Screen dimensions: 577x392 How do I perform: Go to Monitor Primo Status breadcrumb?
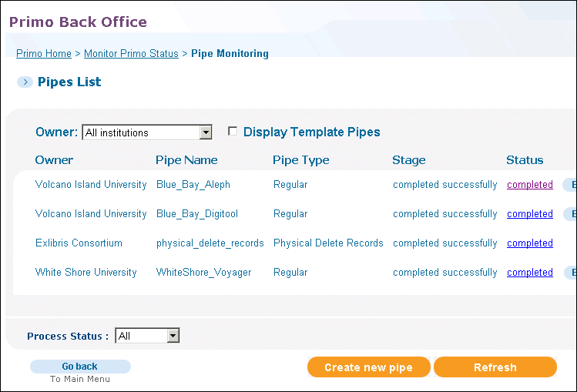[x=131, y=54]
